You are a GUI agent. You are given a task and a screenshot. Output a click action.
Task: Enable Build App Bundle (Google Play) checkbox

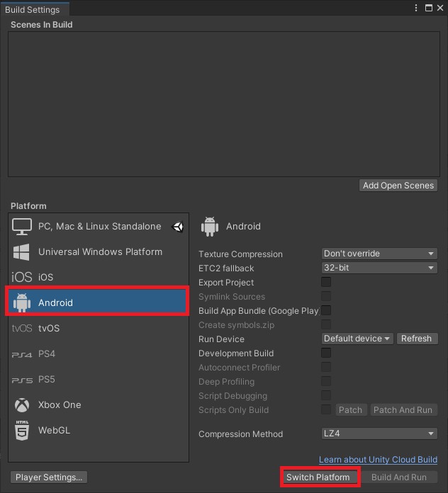326,310
